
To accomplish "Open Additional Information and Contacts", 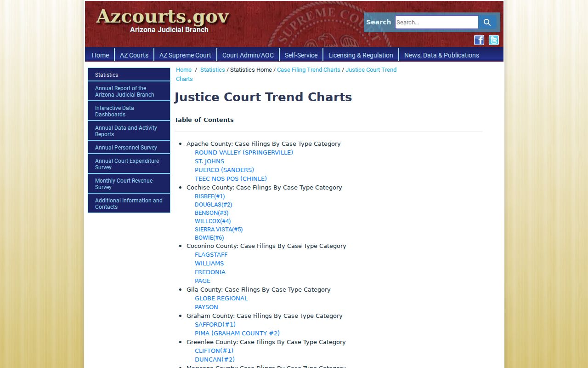I will (129, 203).
